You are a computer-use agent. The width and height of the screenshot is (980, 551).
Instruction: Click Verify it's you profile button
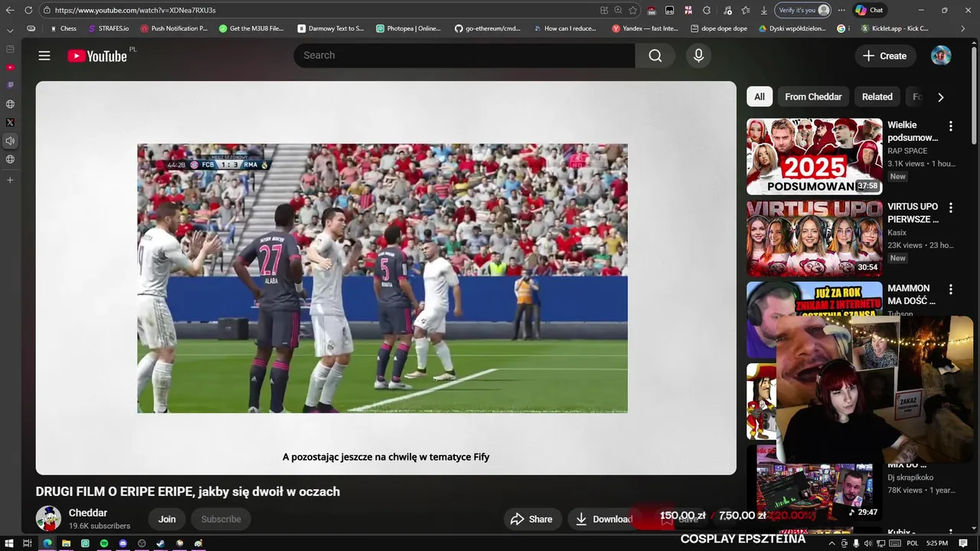803,10
